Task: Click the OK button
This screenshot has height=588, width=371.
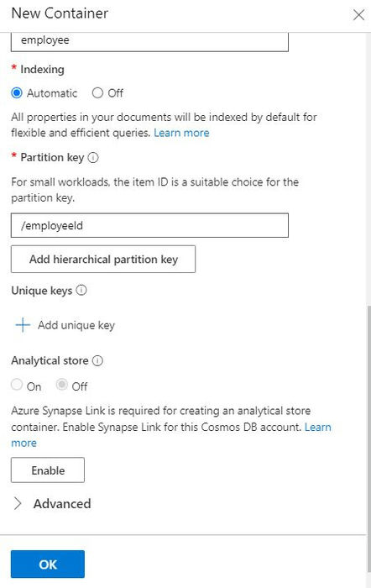Action: 48,564
